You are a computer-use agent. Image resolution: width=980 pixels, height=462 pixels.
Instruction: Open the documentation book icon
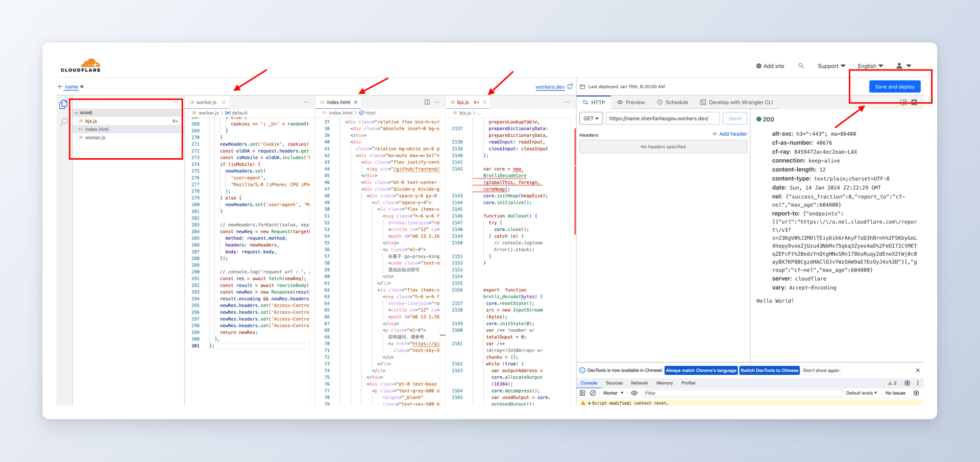pos(903,102)
